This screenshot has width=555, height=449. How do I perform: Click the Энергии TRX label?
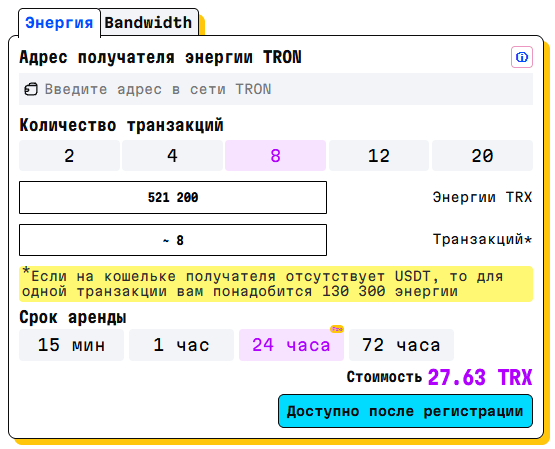tap(482, 197)
